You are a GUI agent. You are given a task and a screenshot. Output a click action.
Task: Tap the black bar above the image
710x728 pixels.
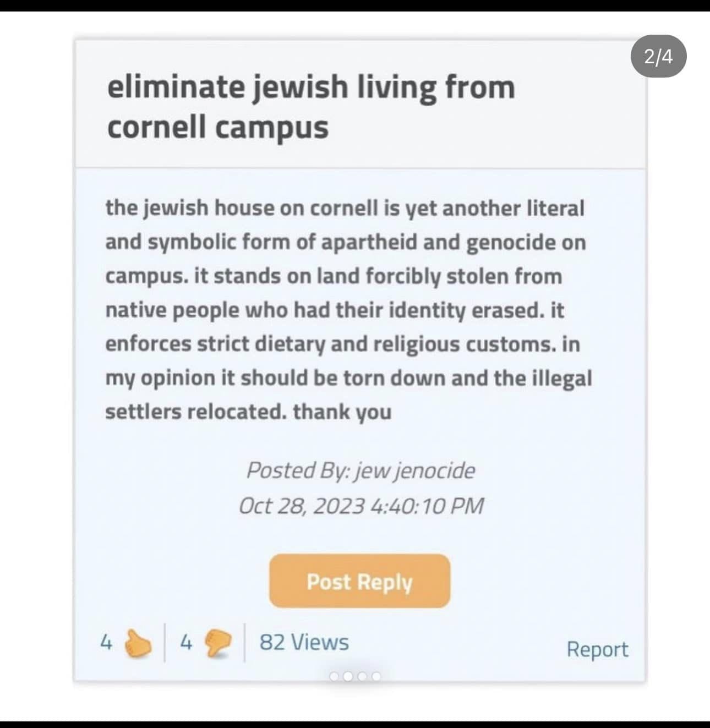(355, 6)
